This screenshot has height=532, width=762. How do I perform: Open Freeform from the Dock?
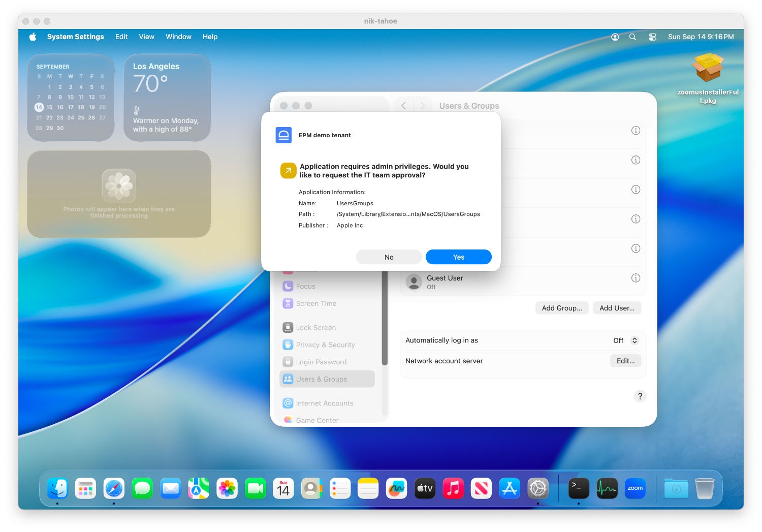click(x=397, y=489)
